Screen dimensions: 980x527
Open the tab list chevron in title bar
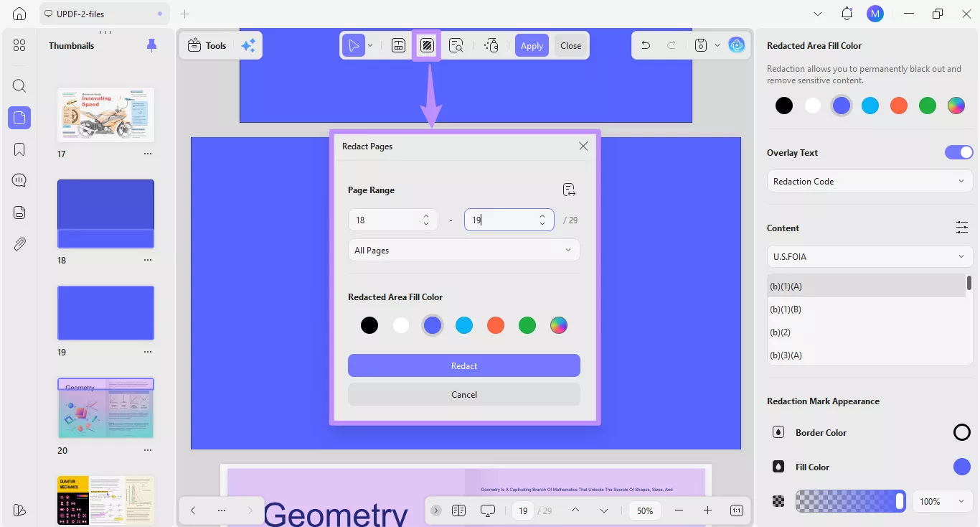pos(818,14)
